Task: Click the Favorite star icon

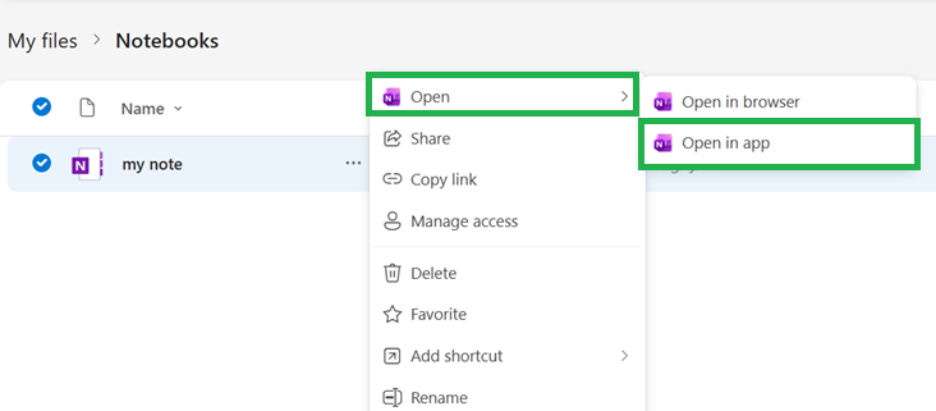Action: (392, 314)
